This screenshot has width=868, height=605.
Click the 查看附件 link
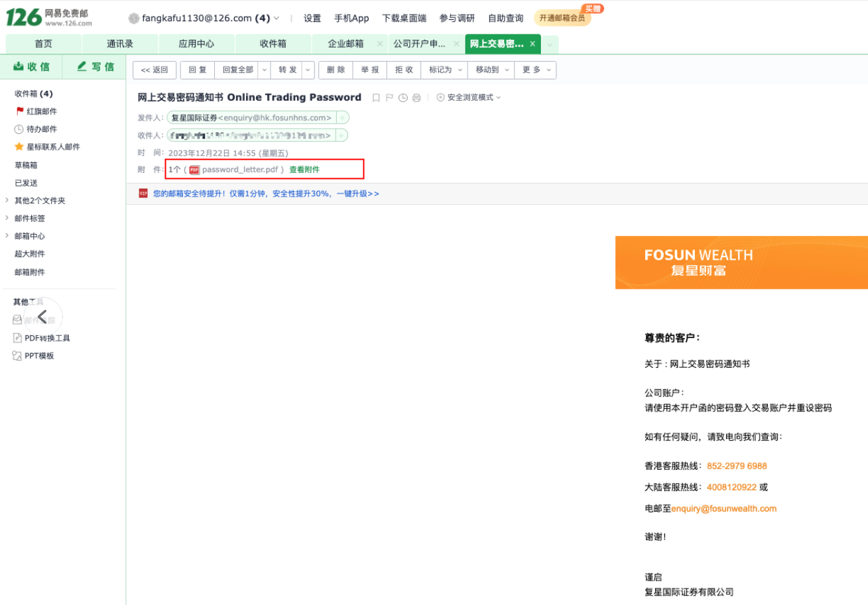click(x=304, y=170)
